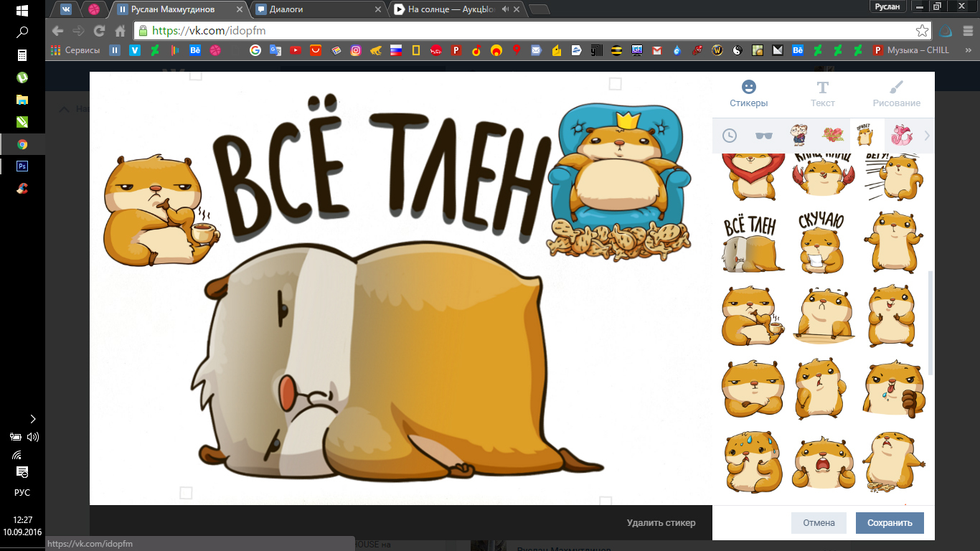
Task: Show recently used stickers clock icon
Action: point(730,136)
